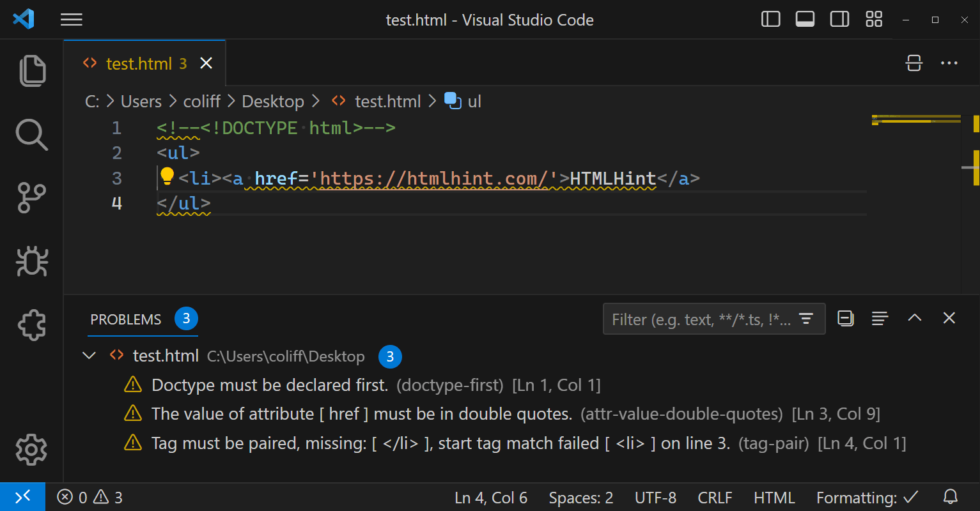Toggle the Panel visibility
980x511 pixels.
click(805, 19)
